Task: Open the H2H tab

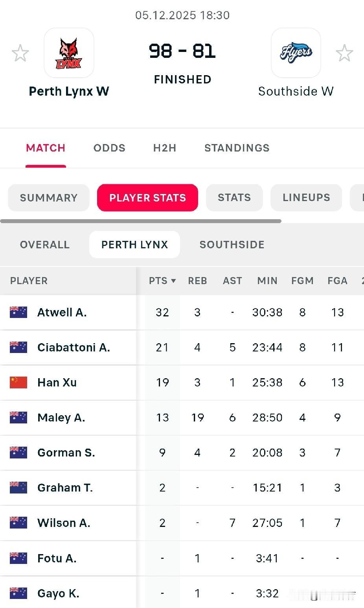Action: 165,148
